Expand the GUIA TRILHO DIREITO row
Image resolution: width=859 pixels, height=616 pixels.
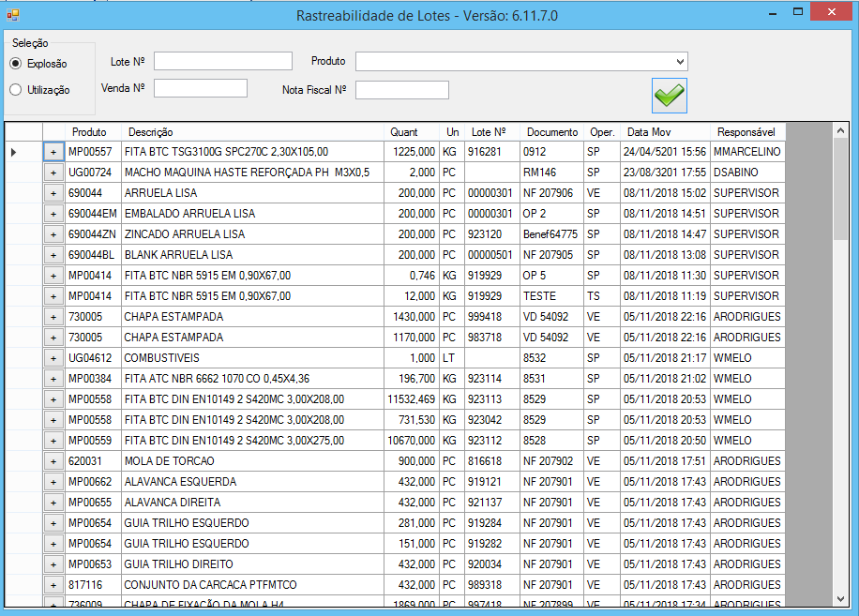[53, 564]
